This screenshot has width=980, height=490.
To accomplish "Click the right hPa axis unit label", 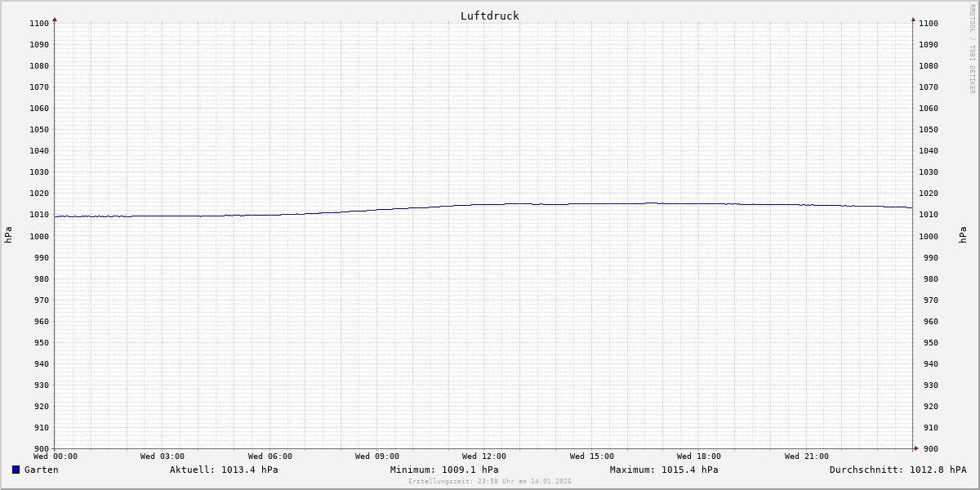I will tap(964, 235).
